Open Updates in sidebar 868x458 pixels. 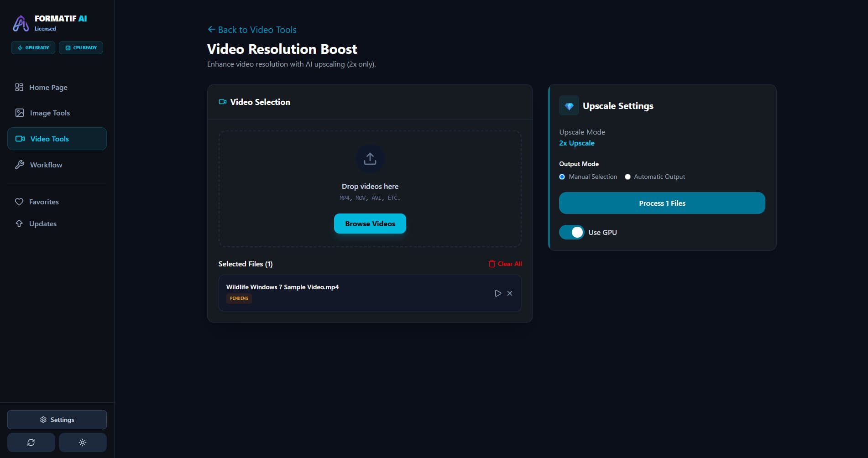57,224
